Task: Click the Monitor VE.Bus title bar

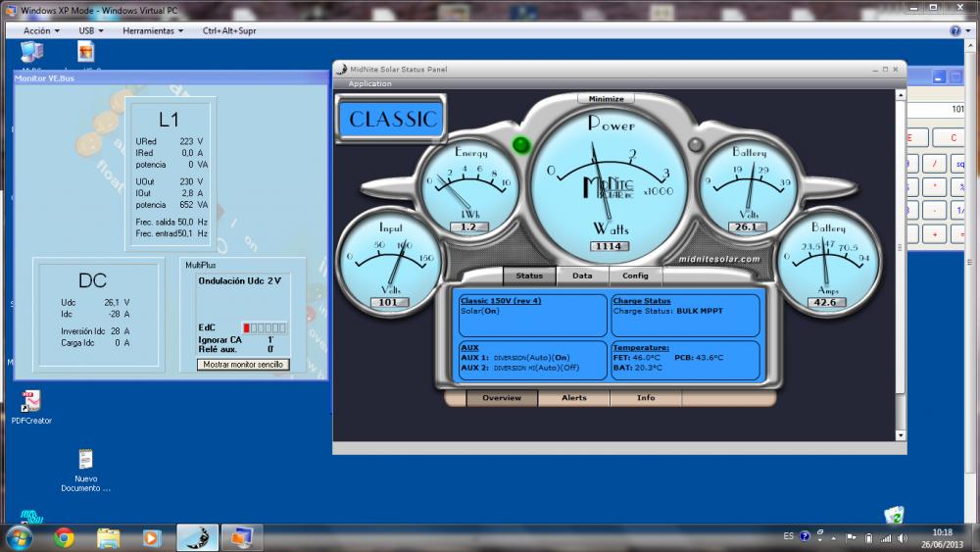Action: (x=171, y=78)
